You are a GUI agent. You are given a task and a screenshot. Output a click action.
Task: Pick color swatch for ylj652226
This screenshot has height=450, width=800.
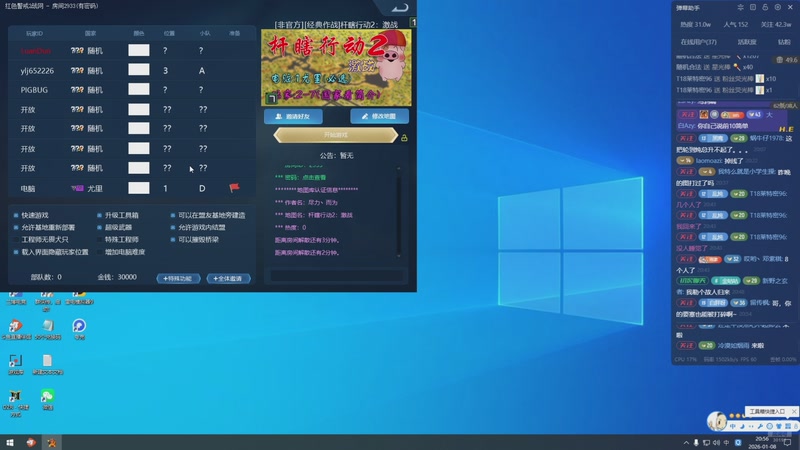coord(139,70)
